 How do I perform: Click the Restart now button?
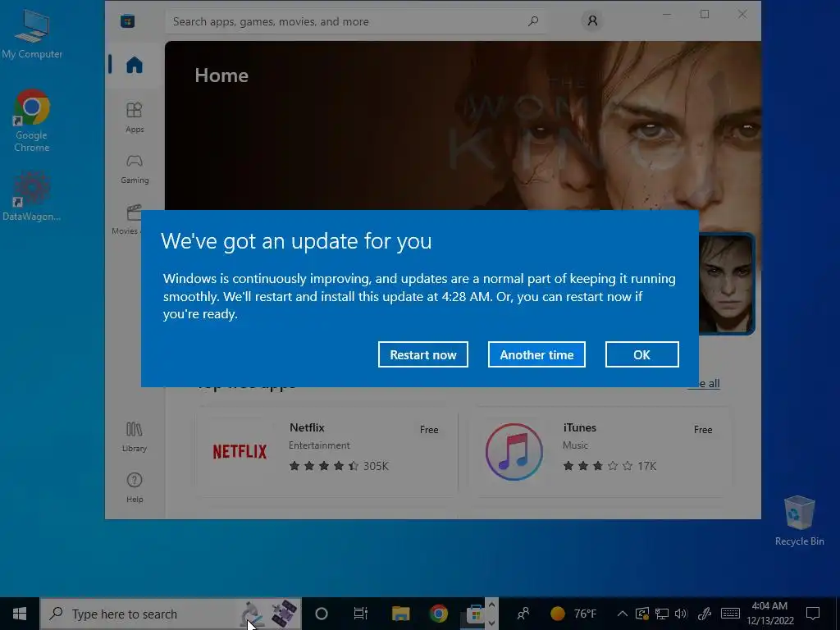[x=422, y=354]
